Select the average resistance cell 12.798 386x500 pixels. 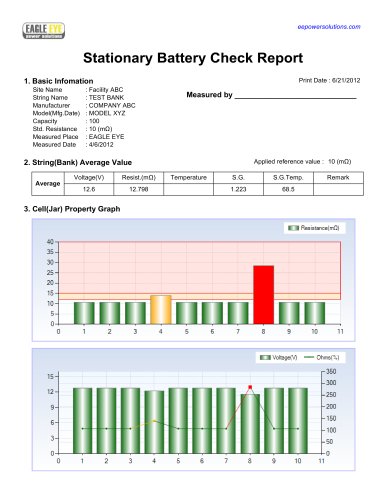(x=139, y=189)
